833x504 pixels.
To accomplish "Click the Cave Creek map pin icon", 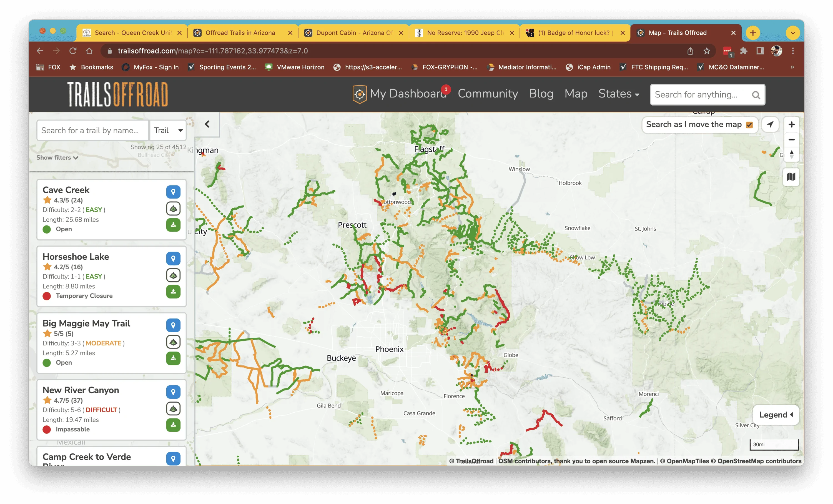I will click(173, 192).
